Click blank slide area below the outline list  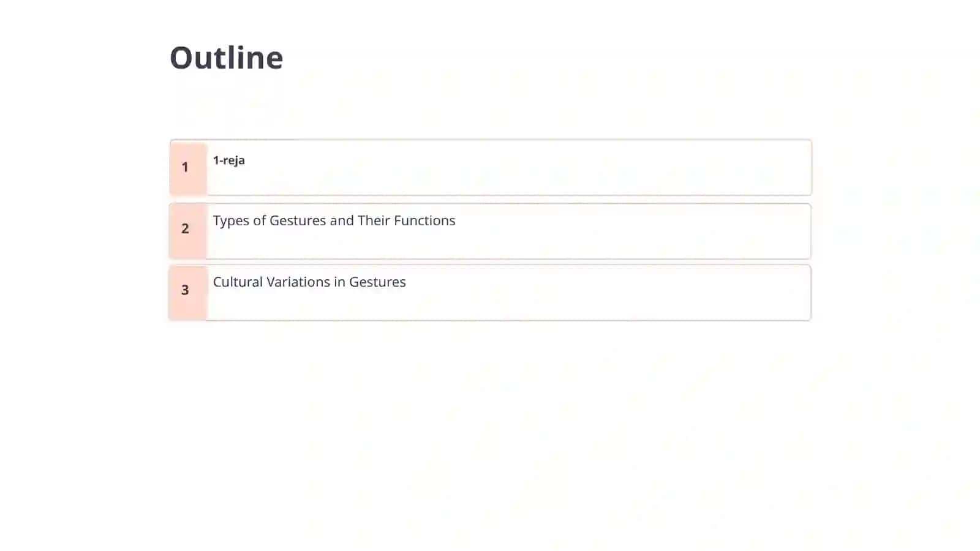(490, 435)
